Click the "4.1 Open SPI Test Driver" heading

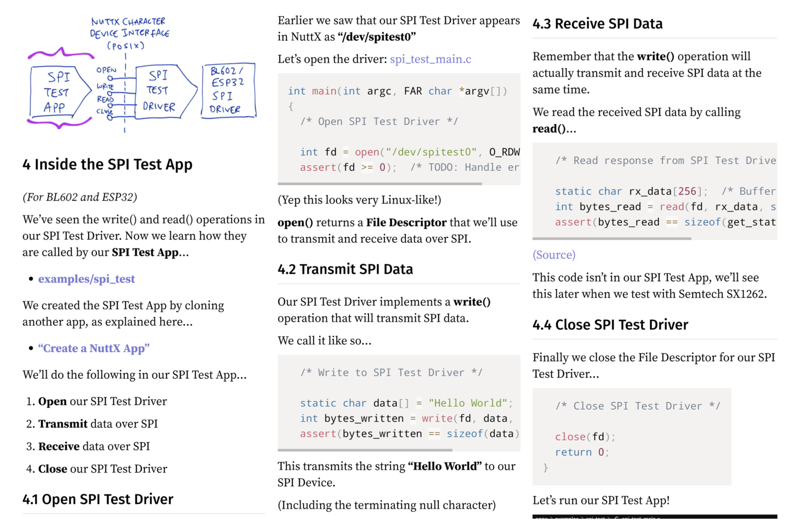click(98, 499)
